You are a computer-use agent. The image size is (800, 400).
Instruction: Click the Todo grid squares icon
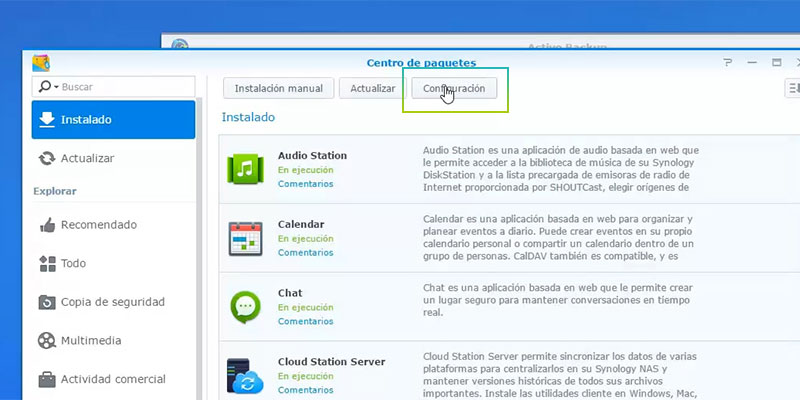coord(47,264)
